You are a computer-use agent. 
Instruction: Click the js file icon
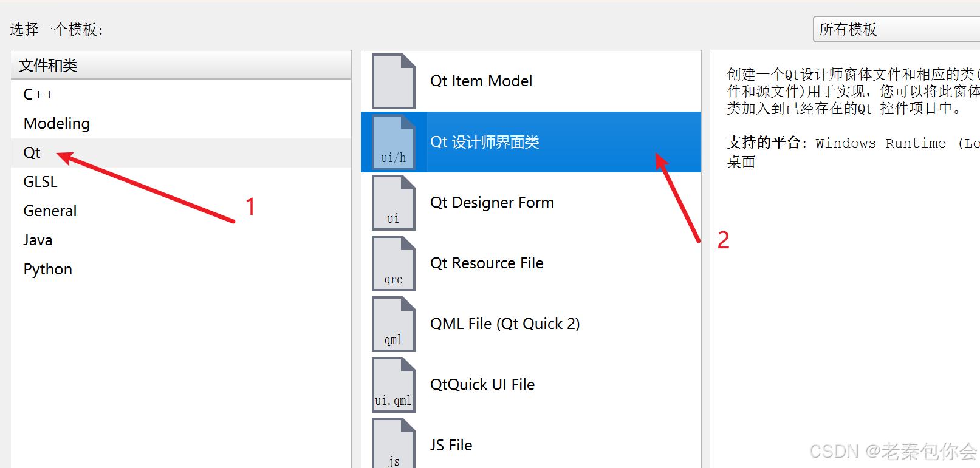click(x=394, y=443)
